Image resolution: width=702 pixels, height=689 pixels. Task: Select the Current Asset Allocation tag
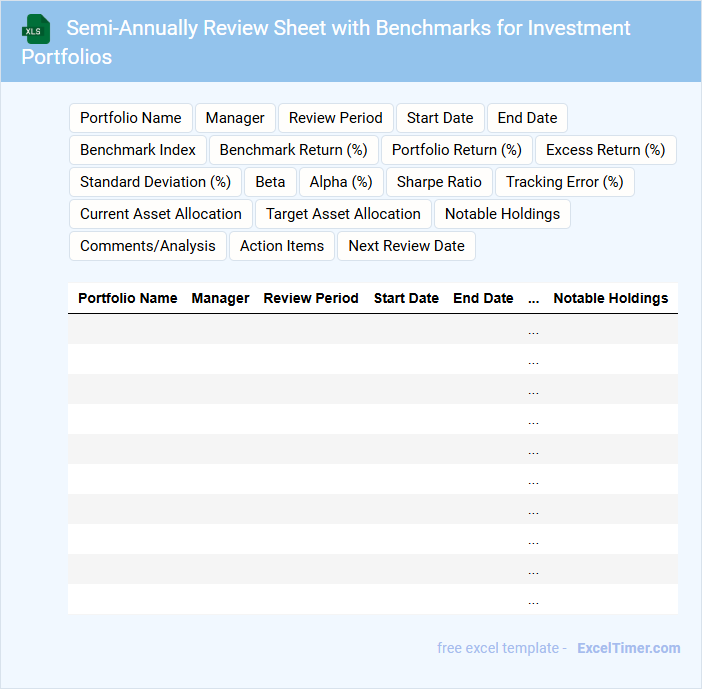161,214
